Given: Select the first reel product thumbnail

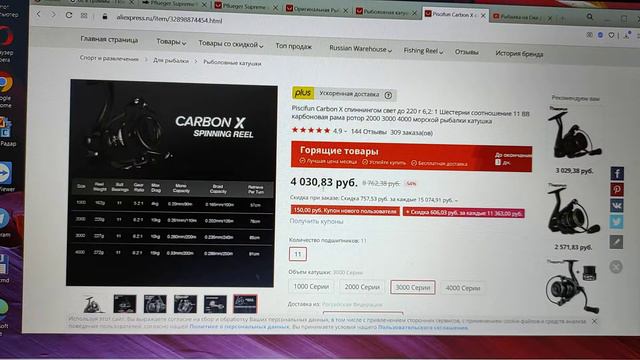Looking at the screenshot, I should click(93, 304).
